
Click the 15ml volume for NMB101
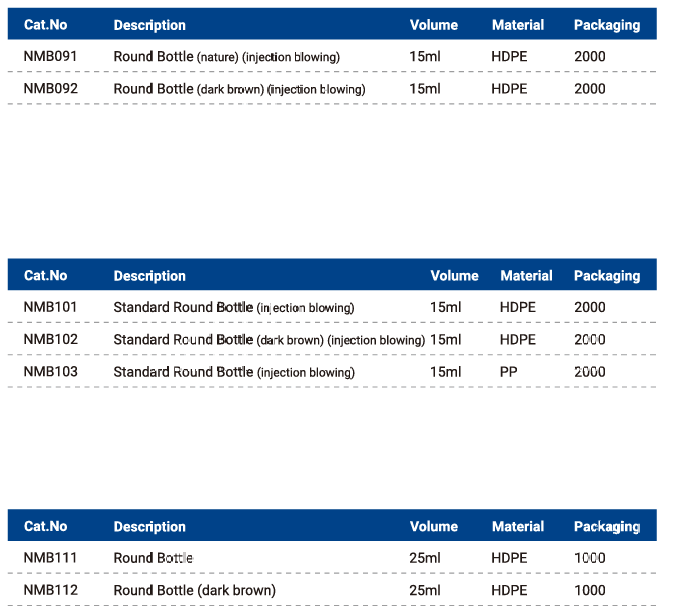coord(445,307)
